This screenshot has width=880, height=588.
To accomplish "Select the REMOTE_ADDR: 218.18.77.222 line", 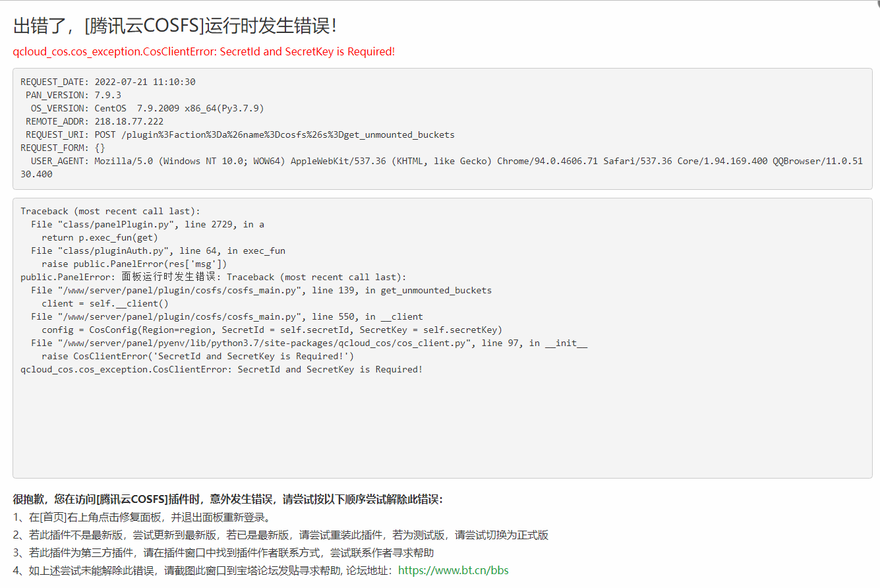I will click(94, 121).
